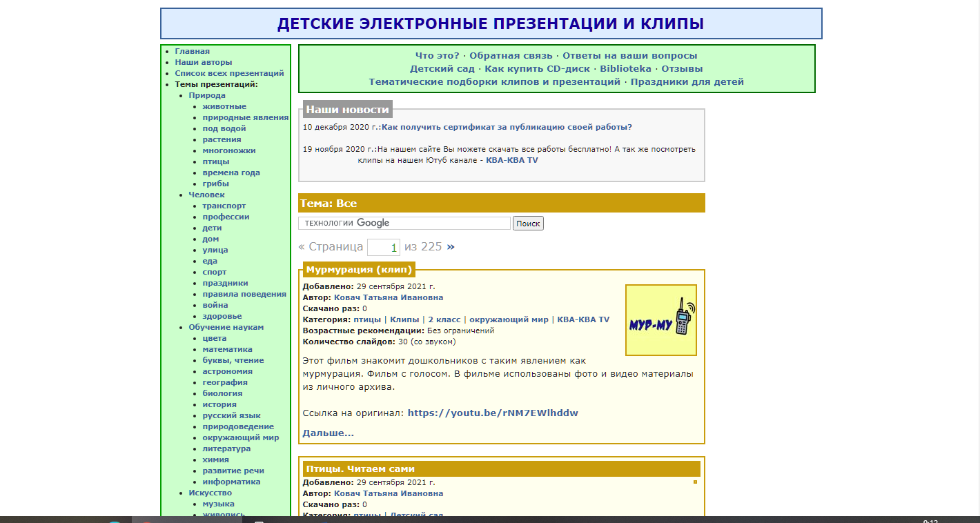Click the Google search input field

click(x=404, y=223)
